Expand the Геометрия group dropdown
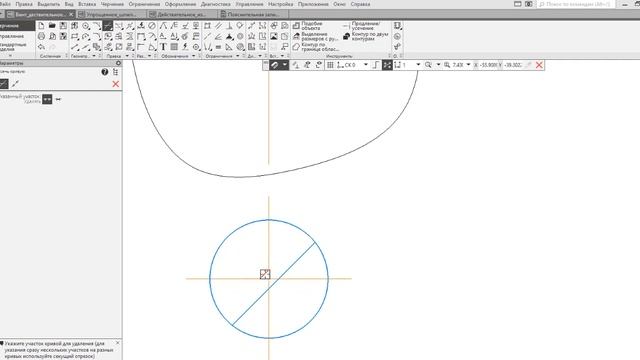The image size is (640, 360). tap(94, 56)
